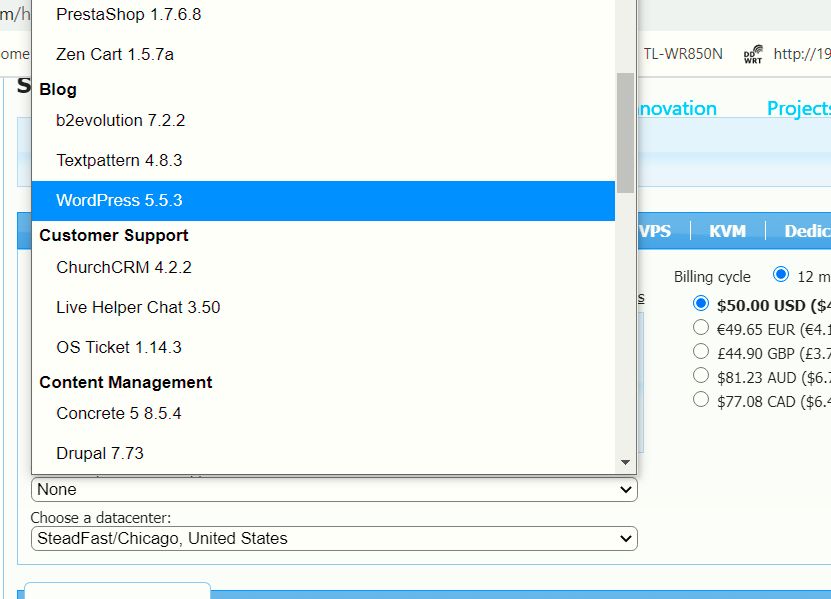
Task: Click the dropdown list scrollbar thumb
Action: pyautogui.click(x=625, y=133)
